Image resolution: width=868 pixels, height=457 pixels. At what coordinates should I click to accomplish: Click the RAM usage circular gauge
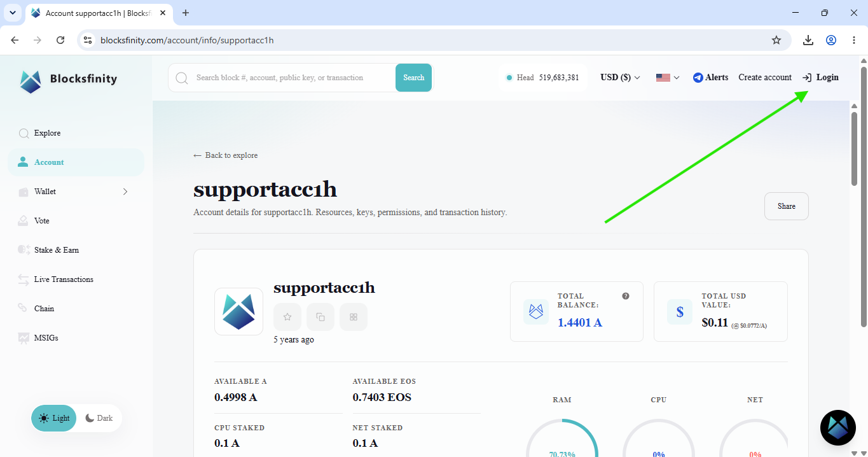[562, 438]
